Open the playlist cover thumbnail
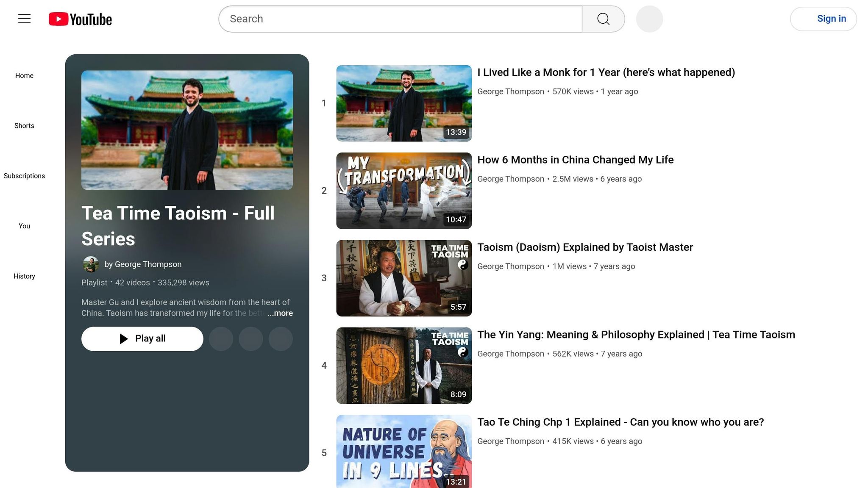This screenshot has height=488, width=868. pyautogui.click(x=187, y=130)
